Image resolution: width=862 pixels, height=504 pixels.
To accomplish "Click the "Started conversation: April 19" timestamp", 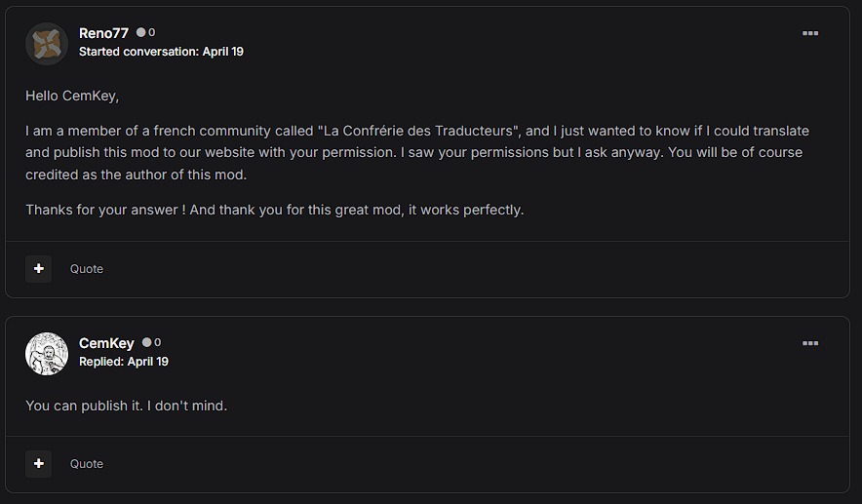I will (161, 52).
